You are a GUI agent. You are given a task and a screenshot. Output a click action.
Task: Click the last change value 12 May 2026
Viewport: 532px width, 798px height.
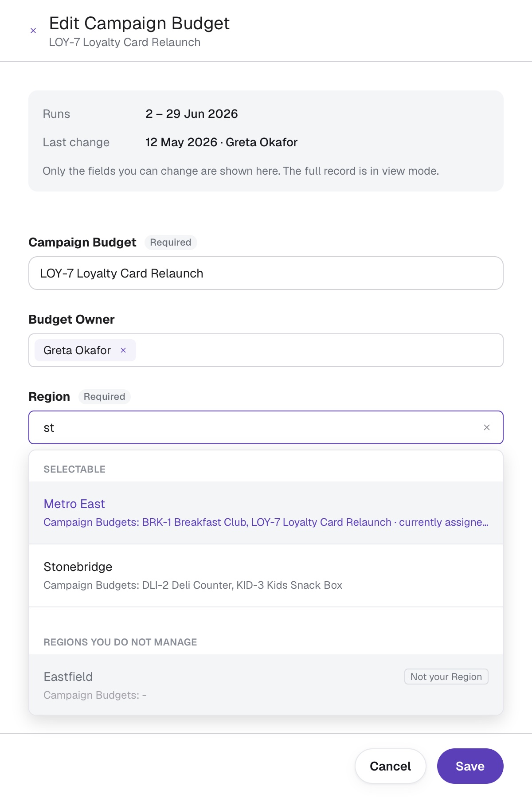tap(181, 142)
